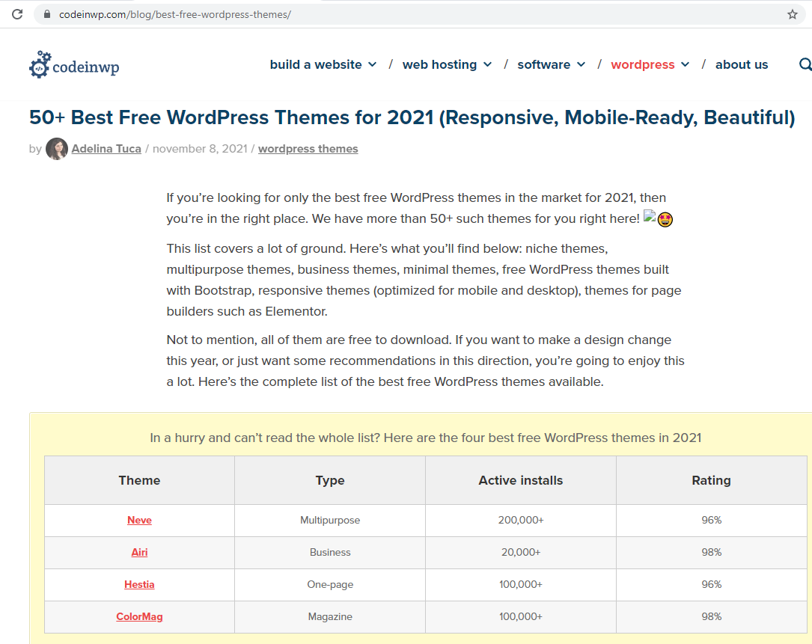Bookmark this page with star icon
The width and height of the screenshot is (812, 644).
point(793,14)
